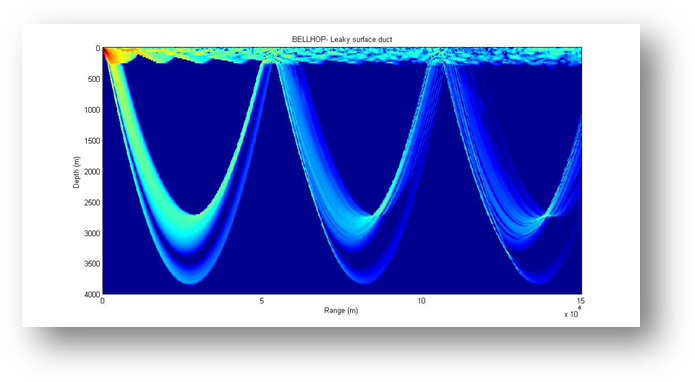Click the 'Range (m)' axis label

coord(341,311)
